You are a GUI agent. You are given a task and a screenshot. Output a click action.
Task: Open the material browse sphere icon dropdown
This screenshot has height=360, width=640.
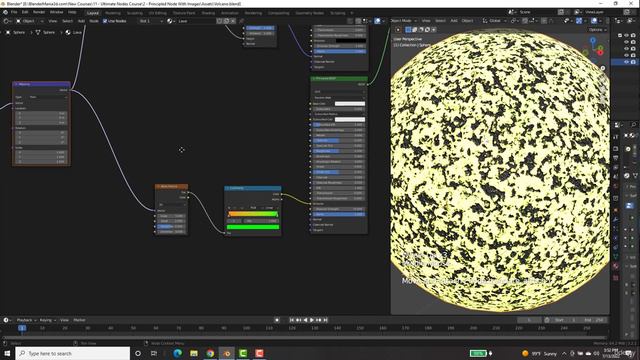[171, 21]
